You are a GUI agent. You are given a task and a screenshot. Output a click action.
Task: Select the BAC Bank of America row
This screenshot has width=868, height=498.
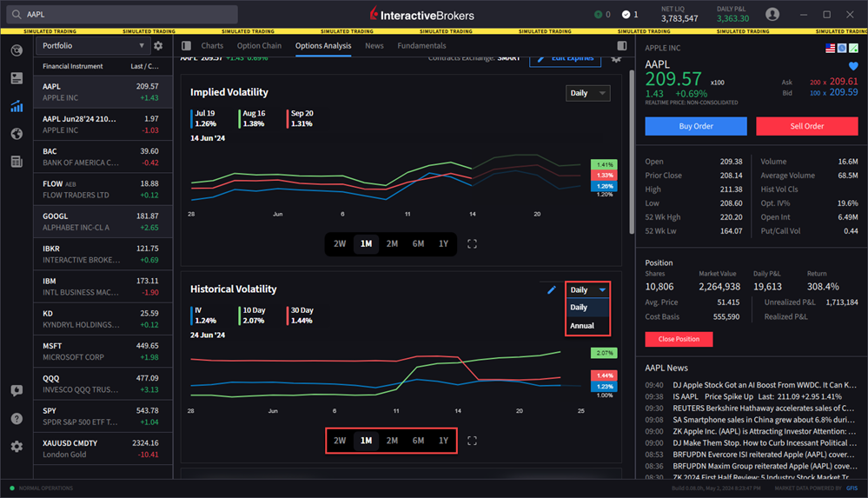click(103, 156)
